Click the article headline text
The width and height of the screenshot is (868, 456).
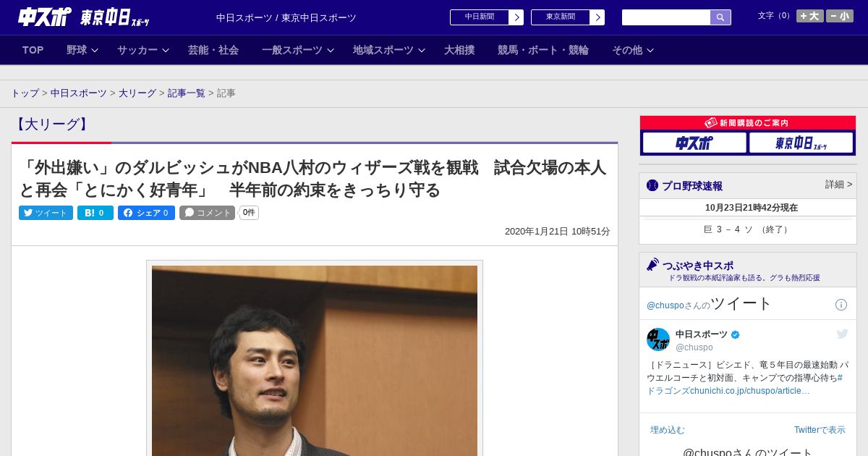point(312,179)
